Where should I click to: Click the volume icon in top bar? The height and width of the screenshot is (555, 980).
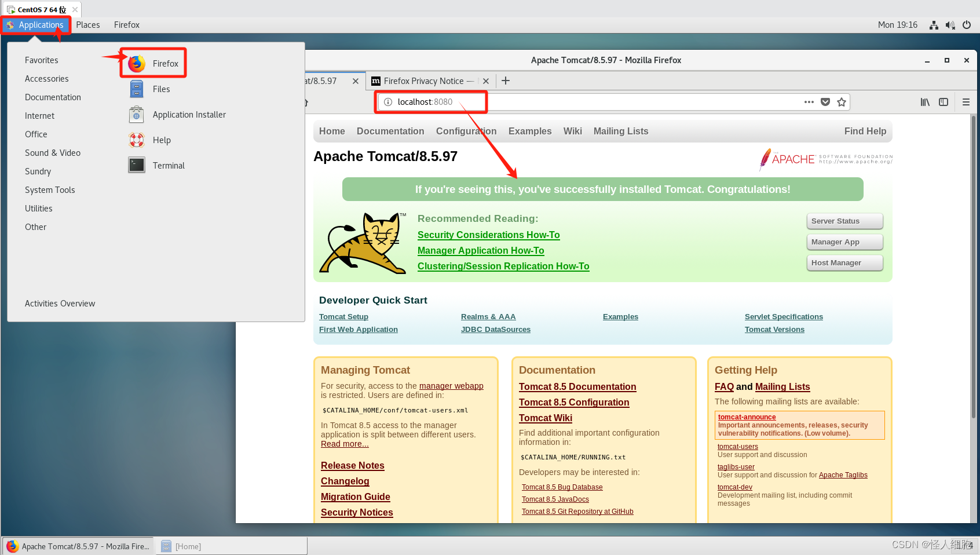click(x=950, y=25)
